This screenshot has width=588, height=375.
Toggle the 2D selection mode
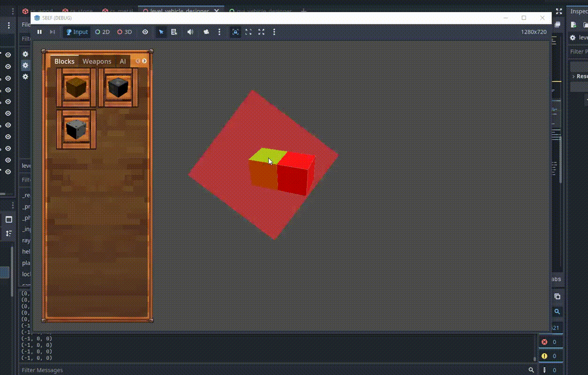[x=102, y=32]
